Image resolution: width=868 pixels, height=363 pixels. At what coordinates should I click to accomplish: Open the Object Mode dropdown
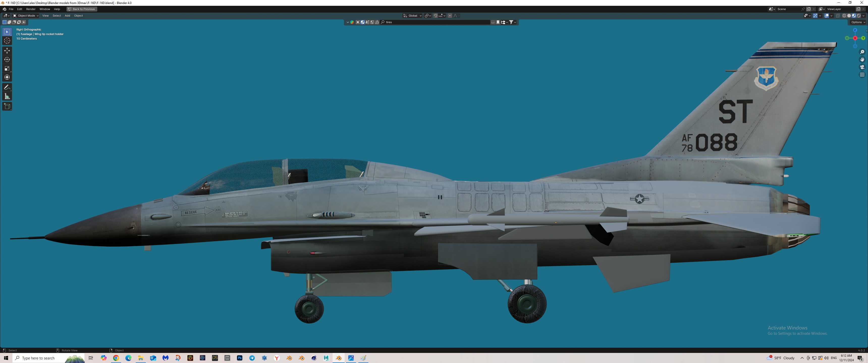click(26, 16)
